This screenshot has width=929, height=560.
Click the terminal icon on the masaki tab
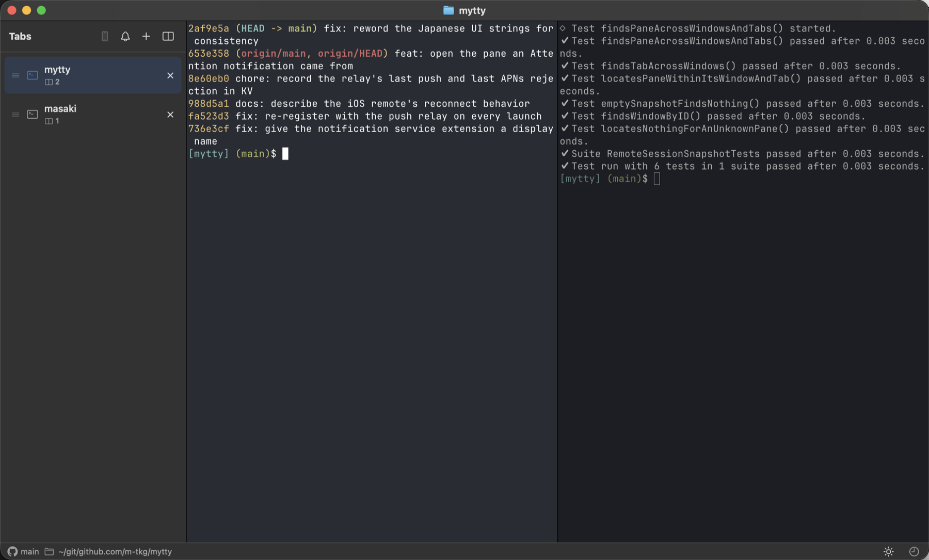point(33,115)
